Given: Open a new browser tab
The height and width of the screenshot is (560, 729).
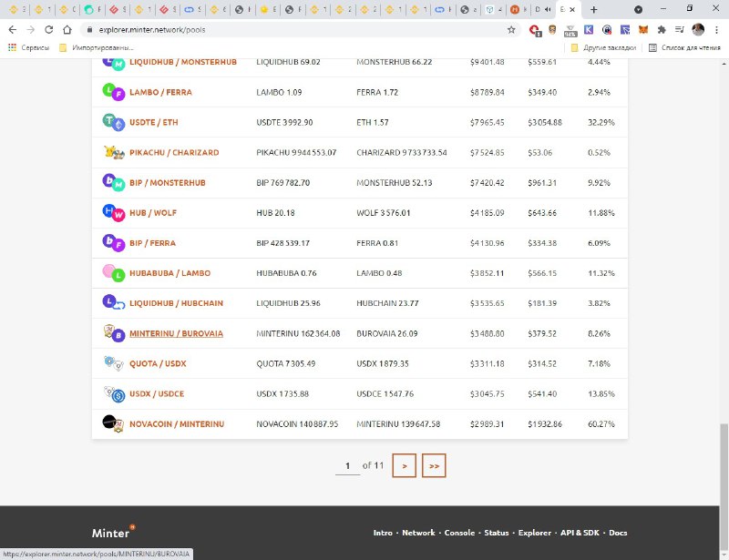Looking at the screenshot, I should [x=593, y=9].
